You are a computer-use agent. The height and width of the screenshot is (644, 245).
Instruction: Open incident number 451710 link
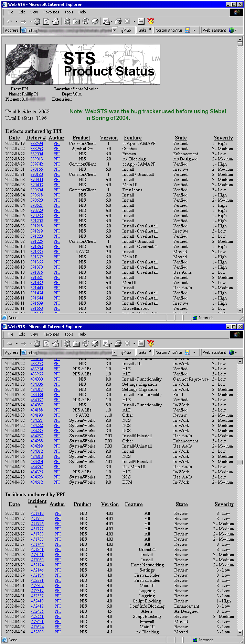point(37,513)
